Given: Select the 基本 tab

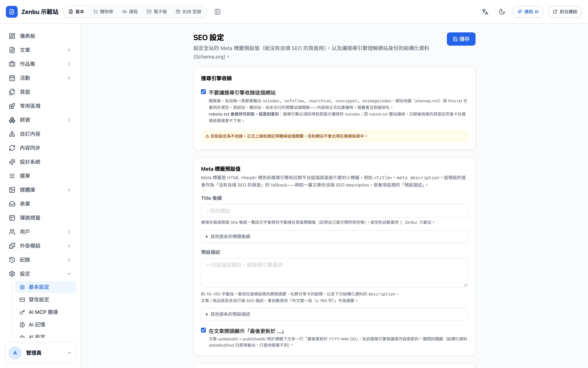Looking at the screenshot, I should 76,12.
